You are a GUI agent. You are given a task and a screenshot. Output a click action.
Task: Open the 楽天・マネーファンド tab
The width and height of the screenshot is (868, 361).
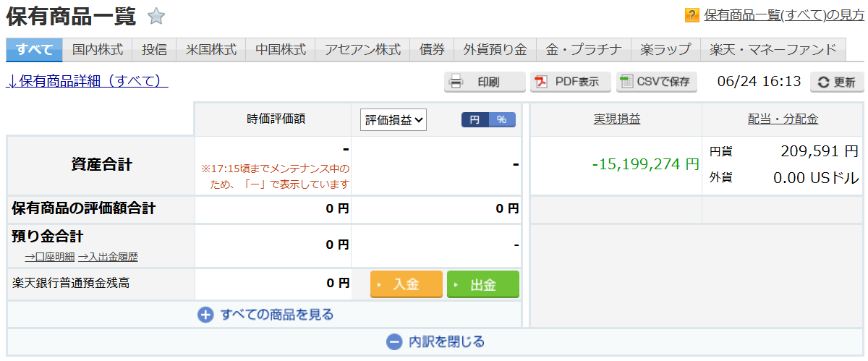tap(773, 50)
